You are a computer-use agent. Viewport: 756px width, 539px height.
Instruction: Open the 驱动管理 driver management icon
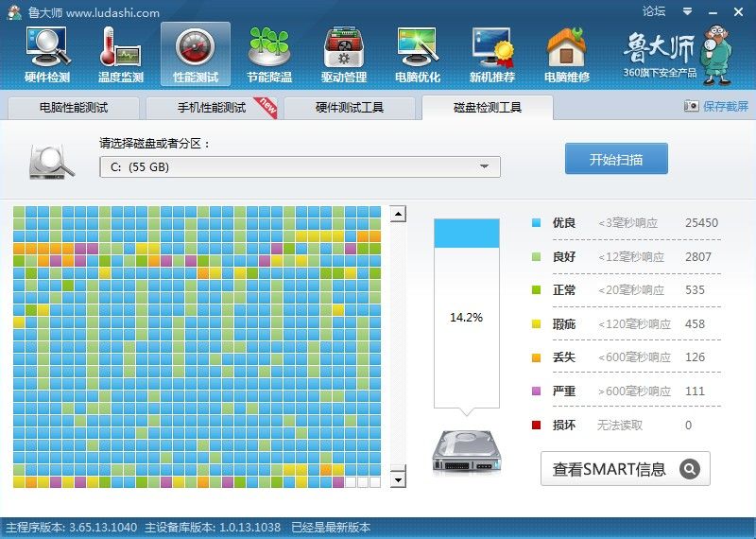344,54
